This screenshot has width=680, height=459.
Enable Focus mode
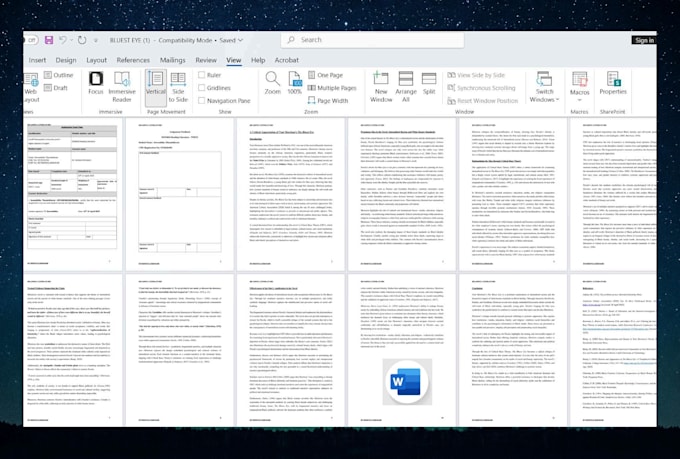96,83
